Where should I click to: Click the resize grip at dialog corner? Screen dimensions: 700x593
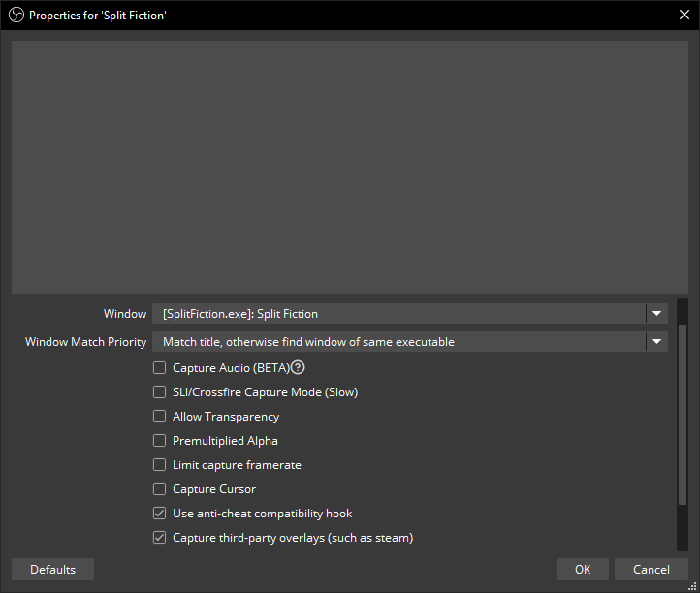692,587
